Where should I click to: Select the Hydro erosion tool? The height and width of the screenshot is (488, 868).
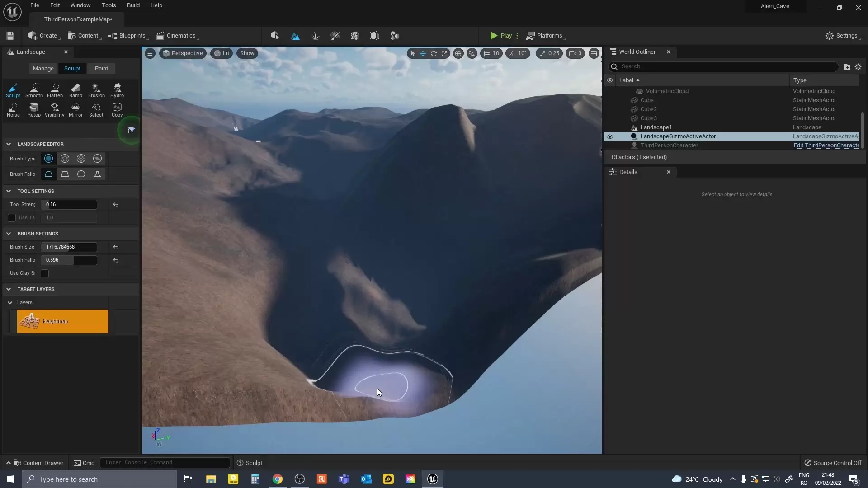point(117,90)
